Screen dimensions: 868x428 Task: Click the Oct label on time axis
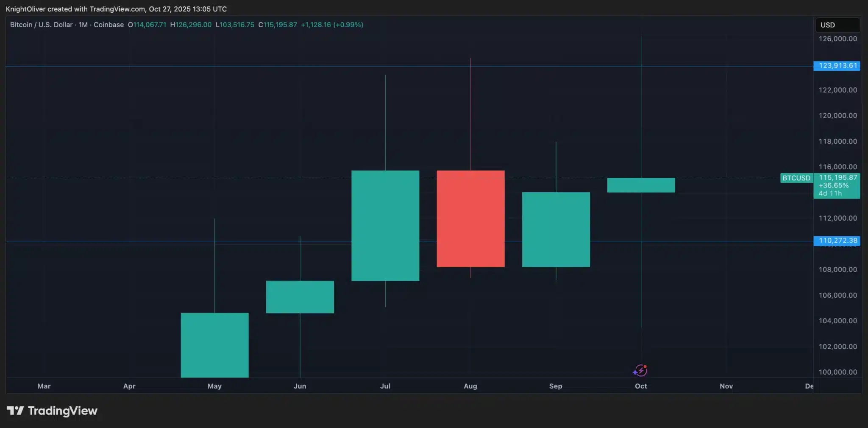tap(641, 386)
